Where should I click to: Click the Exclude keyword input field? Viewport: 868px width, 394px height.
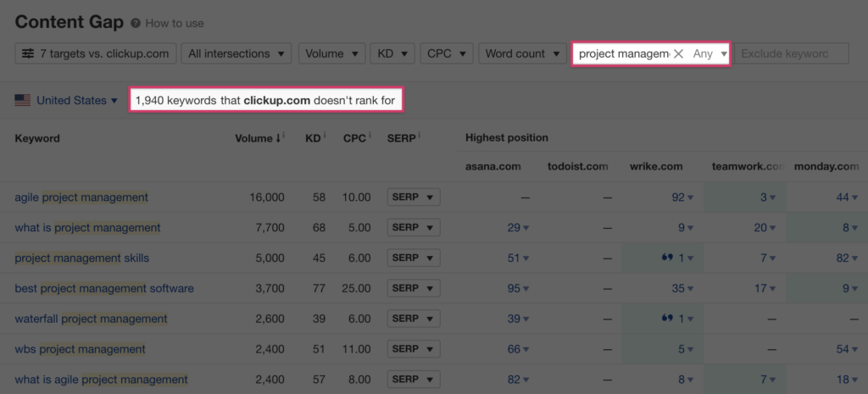[792, 53]
